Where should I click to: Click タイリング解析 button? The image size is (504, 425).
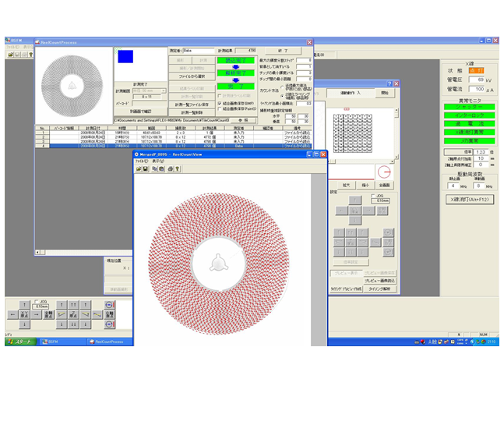coord(379,289)
